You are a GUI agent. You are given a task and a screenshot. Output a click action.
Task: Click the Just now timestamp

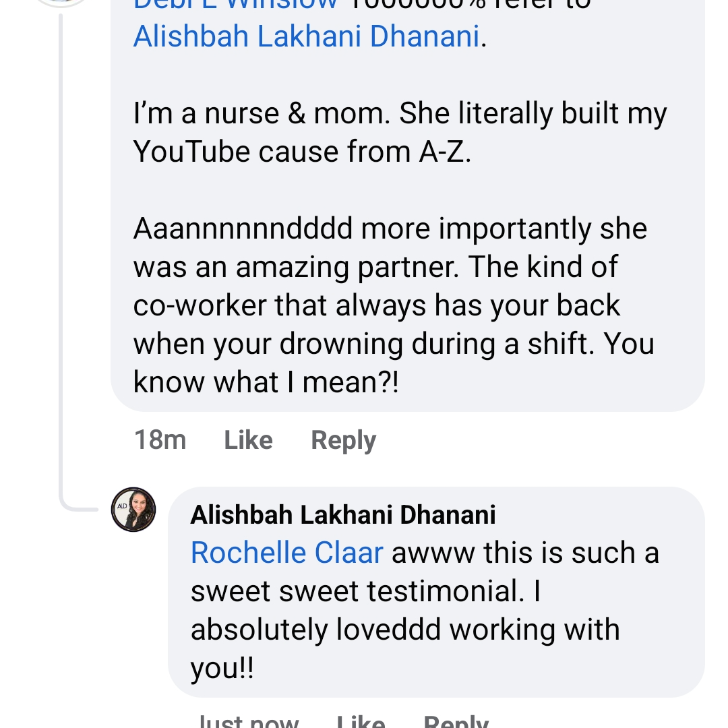coord(248,721)
